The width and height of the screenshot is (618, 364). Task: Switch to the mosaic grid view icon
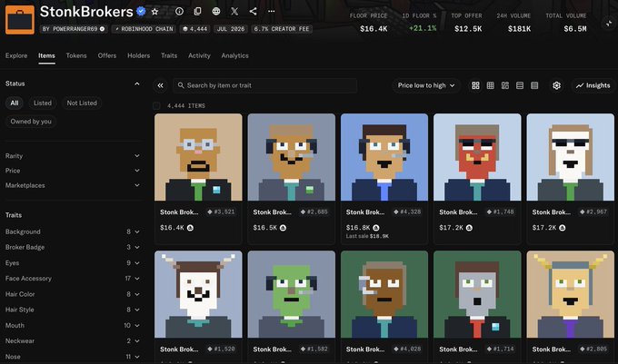point(505,85)
